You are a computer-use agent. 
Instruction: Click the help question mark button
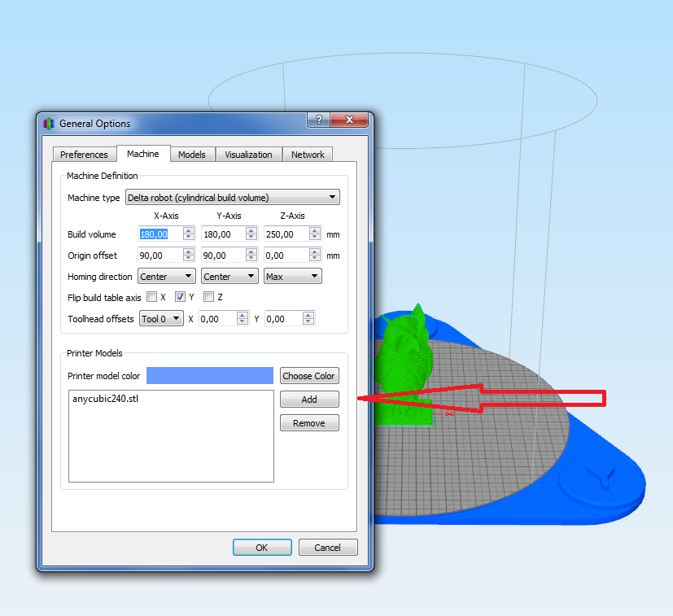[x=318, y=120]
